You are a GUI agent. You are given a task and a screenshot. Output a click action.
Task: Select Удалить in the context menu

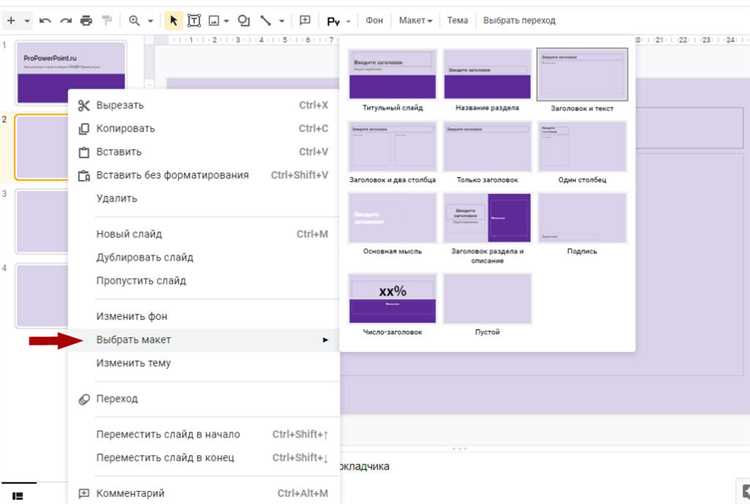(204, 198)
